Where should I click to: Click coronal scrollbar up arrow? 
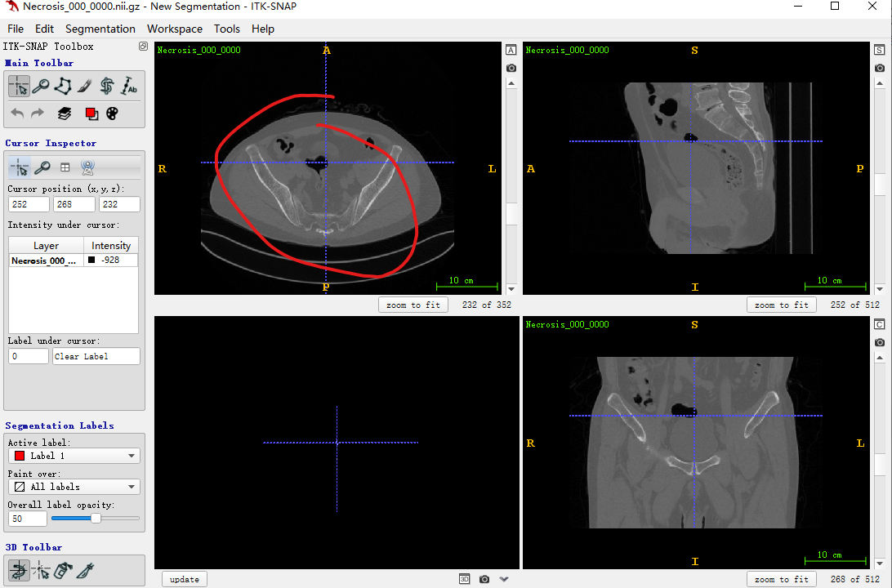click(880, 358)
